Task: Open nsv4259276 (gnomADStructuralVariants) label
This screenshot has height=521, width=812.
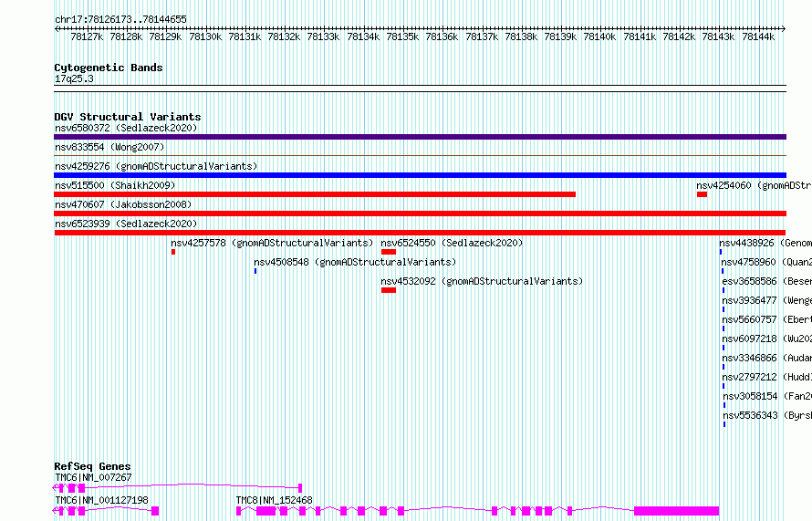Action: pos(156,166)
